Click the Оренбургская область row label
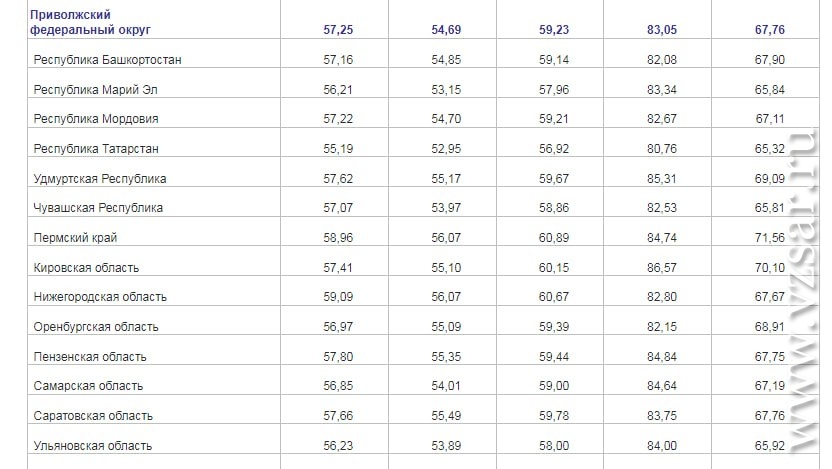The image size is (832, 469). tap(96, 327)
